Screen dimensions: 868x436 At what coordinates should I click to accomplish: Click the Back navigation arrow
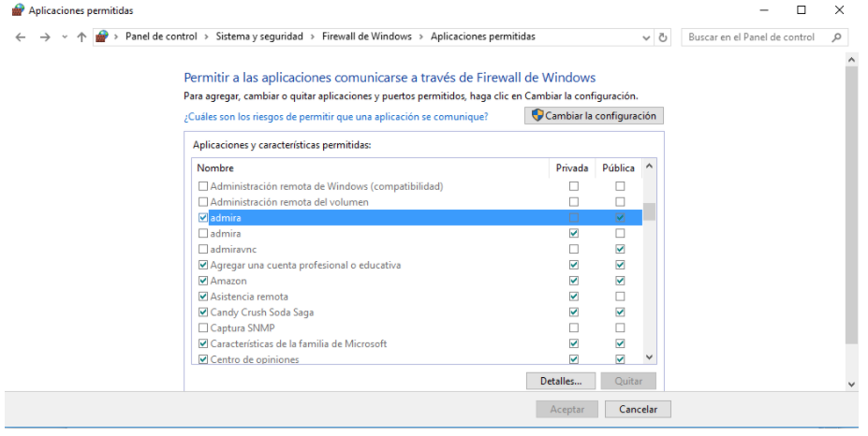pos(21,37)
